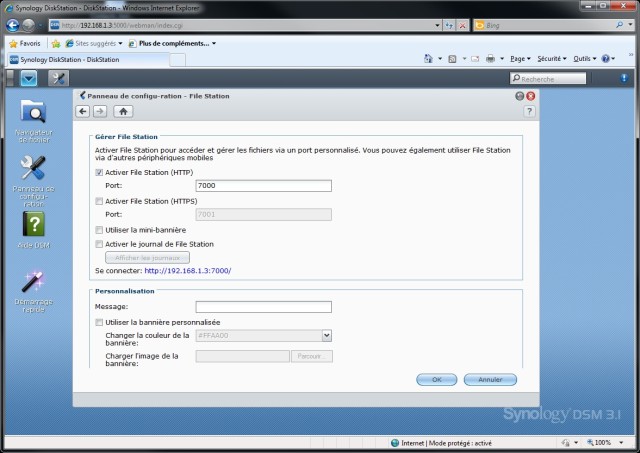Image resolution: width=640 pixels, height=453 pixels.
Task: Expand Sites suggérés dropdown
Action: click(x=120, y=43)
